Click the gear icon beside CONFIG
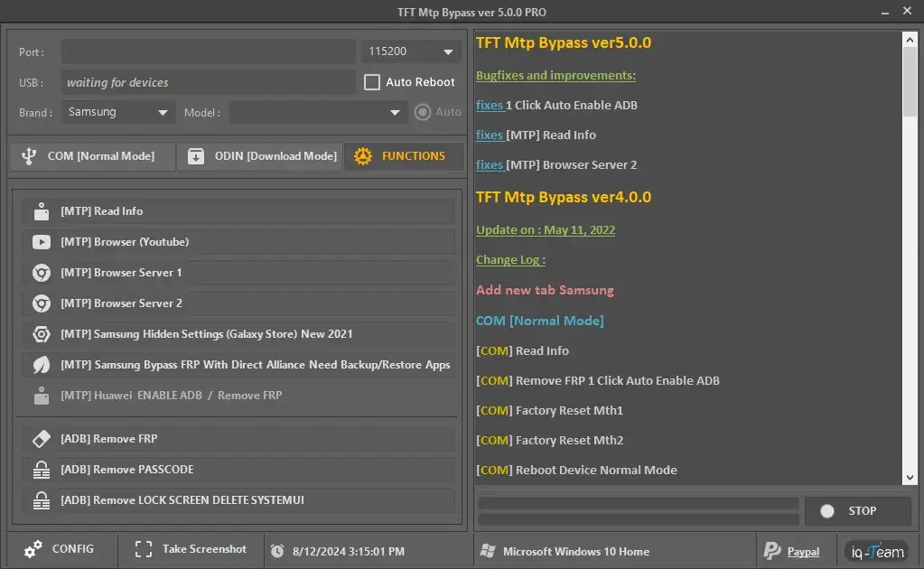The image size is (924, 569). (33, 549)
